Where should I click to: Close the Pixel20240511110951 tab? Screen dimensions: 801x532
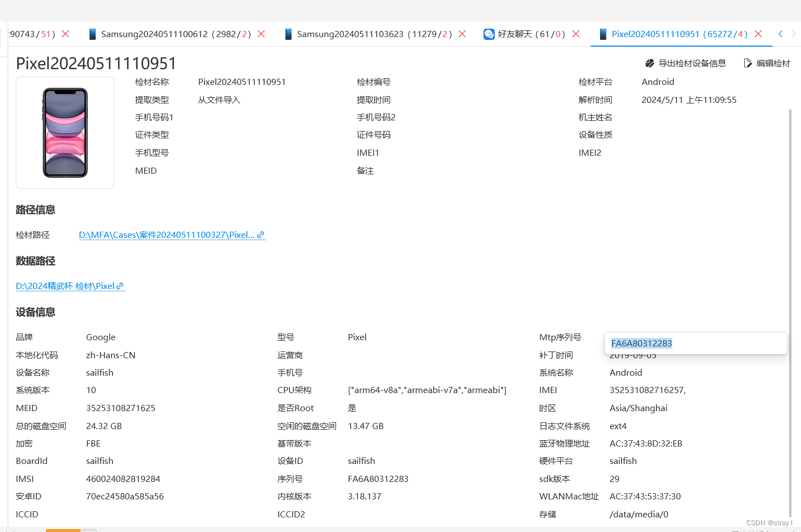758,34
